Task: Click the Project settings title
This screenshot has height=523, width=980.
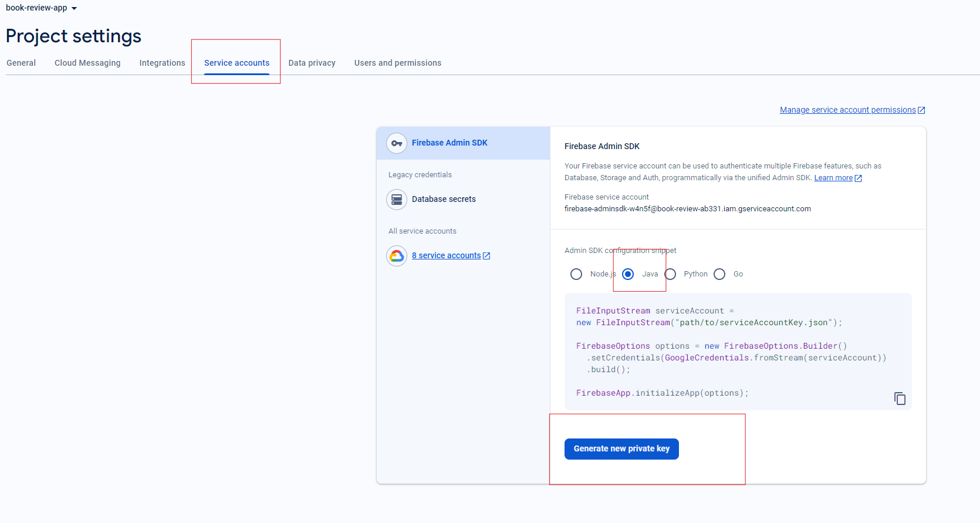Action: point(73,36)
